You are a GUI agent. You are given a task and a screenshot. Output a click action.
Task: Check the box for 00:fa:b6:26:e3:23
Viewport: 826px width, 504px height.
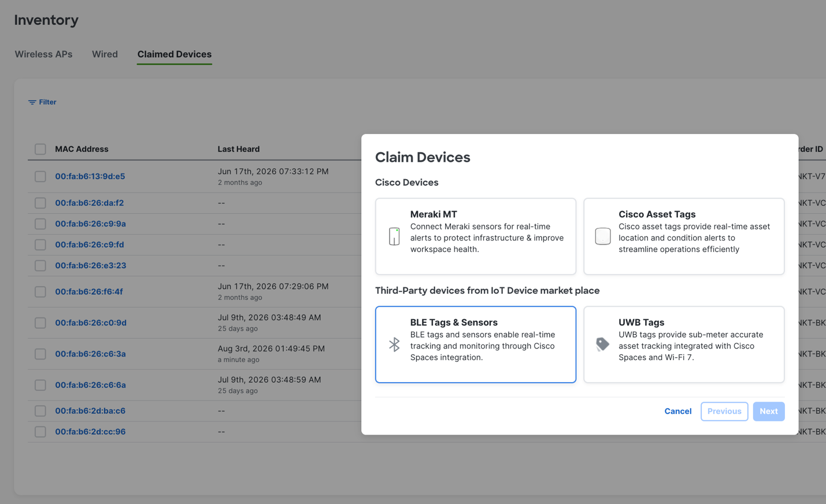tap(40, 265)
